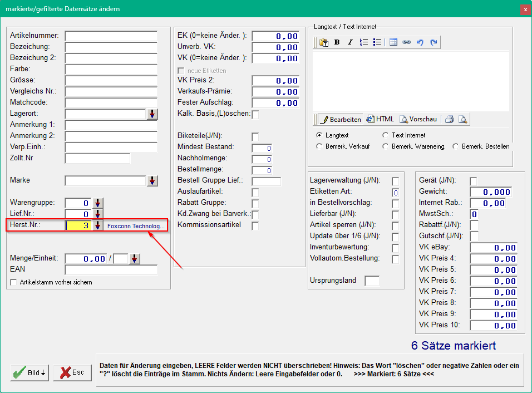Insert a table in the Langtext editor
This screenshot has height=393, width=532.
point(393,42)
